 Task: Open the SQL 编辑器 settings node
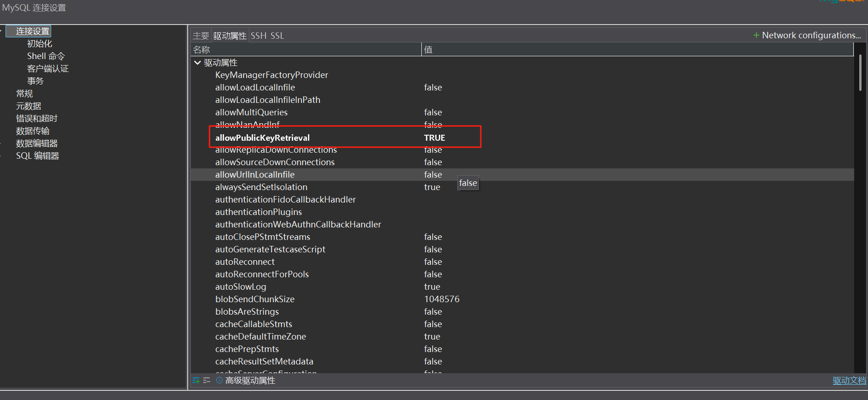(x=37, y=156)
